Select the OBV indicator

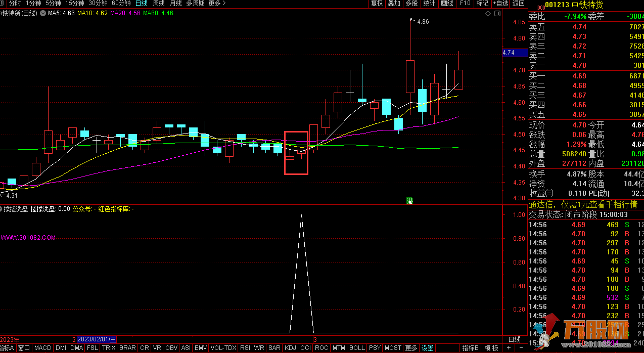[171, 348]
